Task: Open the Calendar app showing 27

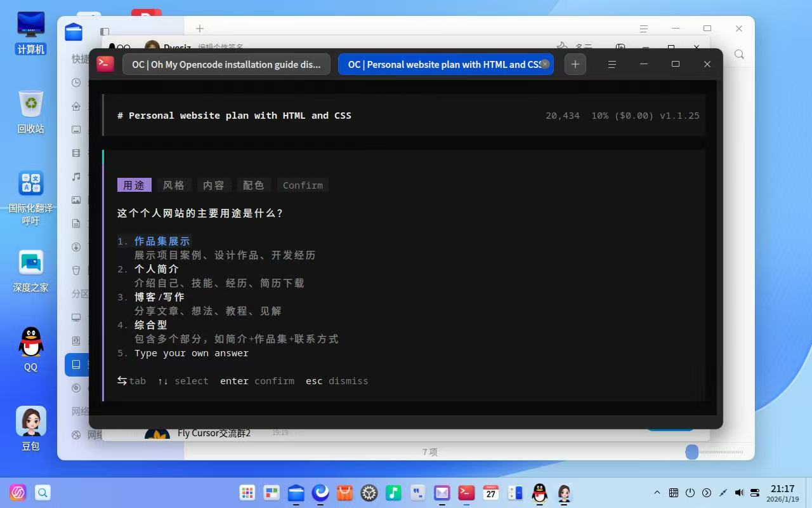Action: click(490, 493)
